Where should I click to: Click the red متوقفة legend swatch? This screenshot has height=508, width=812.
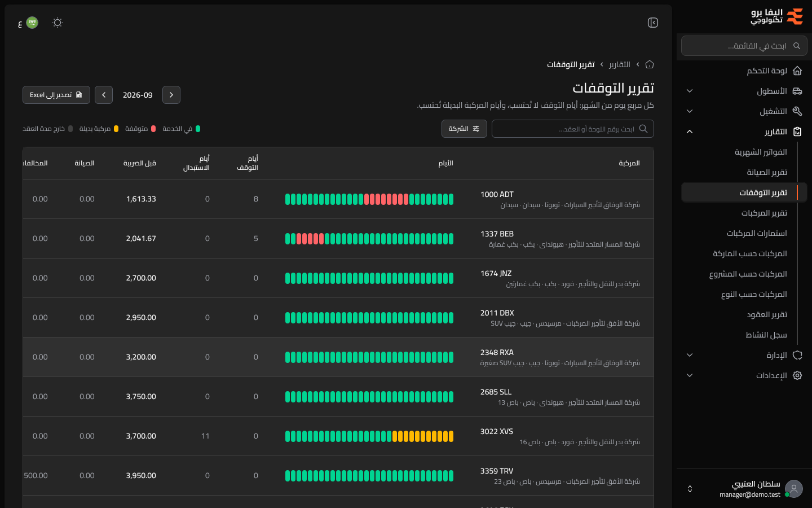[153, 129]
